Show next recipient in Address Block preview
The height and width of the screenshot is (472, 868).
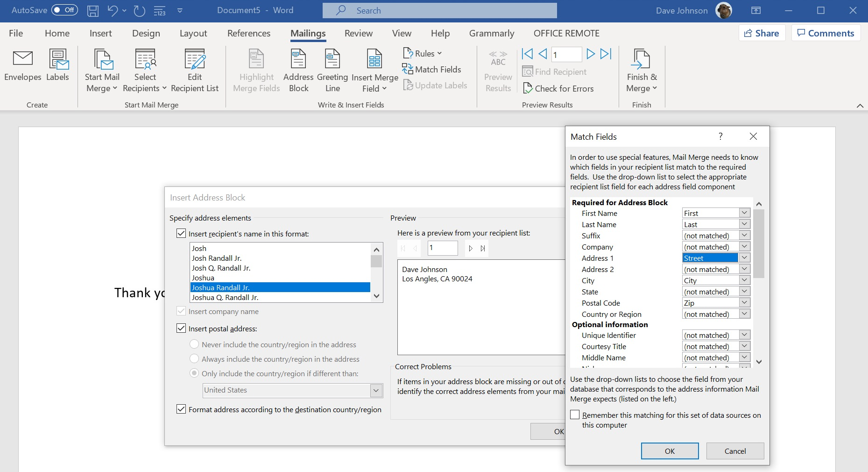click(x=471, y=248)
